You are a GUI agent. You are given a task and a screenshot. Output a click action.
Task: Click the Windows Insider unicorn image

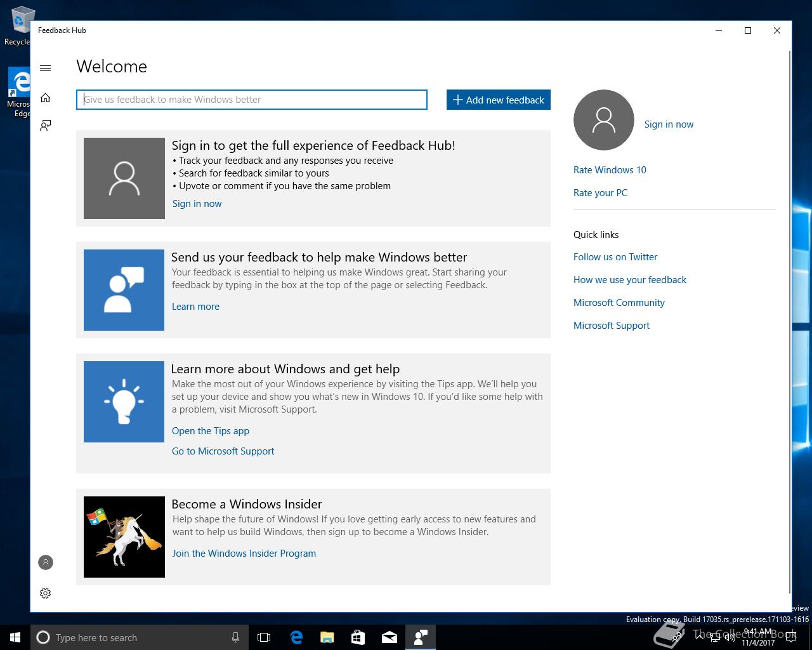tap(124, 537)
